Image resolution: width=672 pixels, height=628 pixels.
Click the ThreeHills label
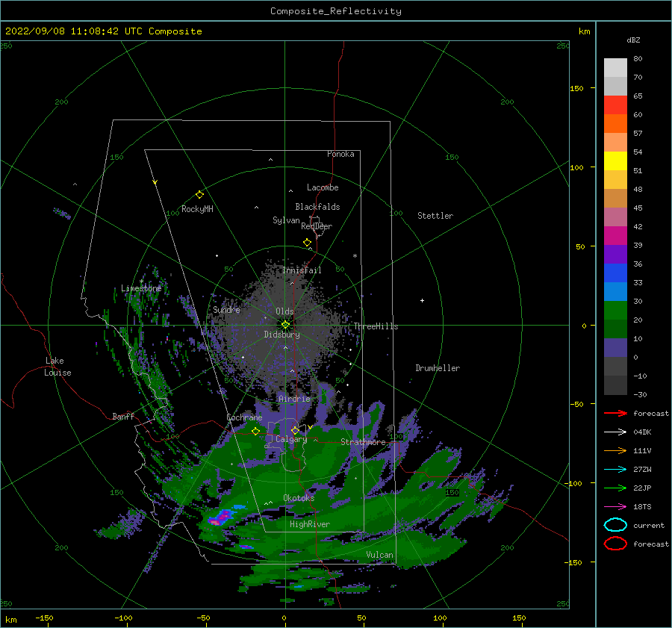pyautogui.click(x=376, y=326)
